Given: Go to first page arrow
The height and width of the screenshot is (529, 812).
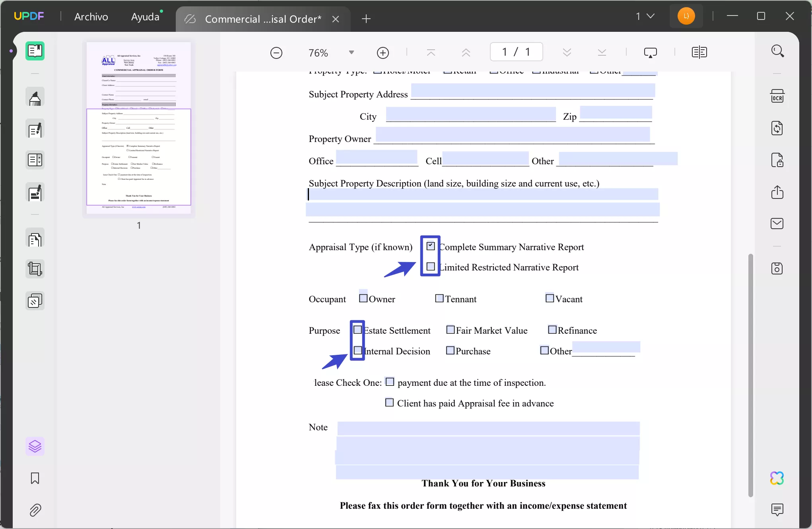Looking at the screenshot, I should [431, 53].
